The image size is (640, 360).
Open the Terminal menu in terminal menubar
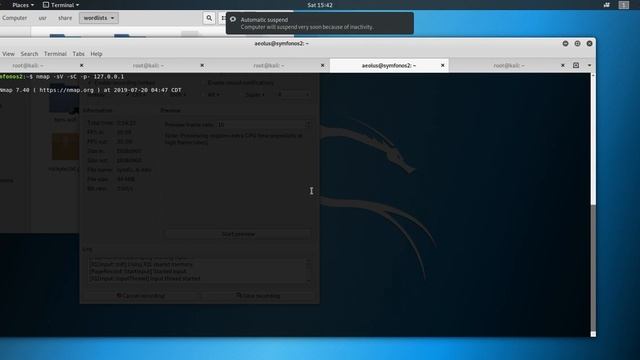55,54
